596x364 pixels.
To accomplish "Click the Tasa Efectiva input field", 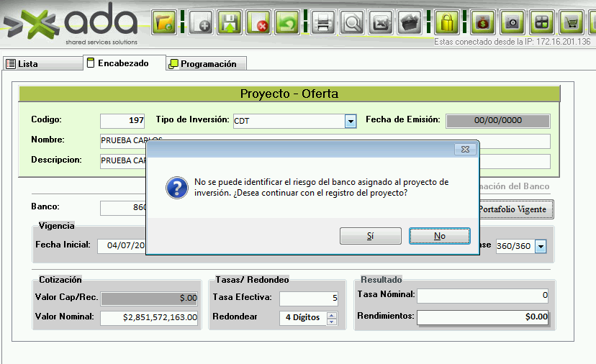I will [309, 298].
